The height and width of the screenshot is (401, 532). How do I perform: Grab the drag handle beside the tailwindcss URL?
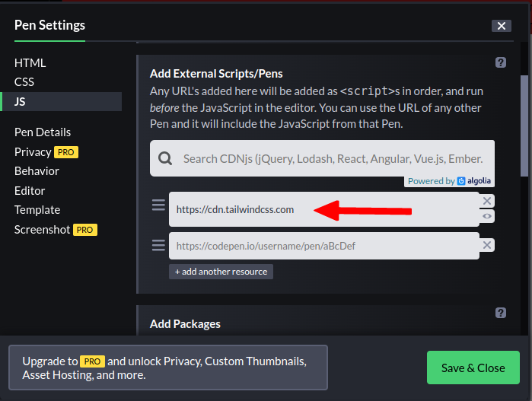pos(158,205)
